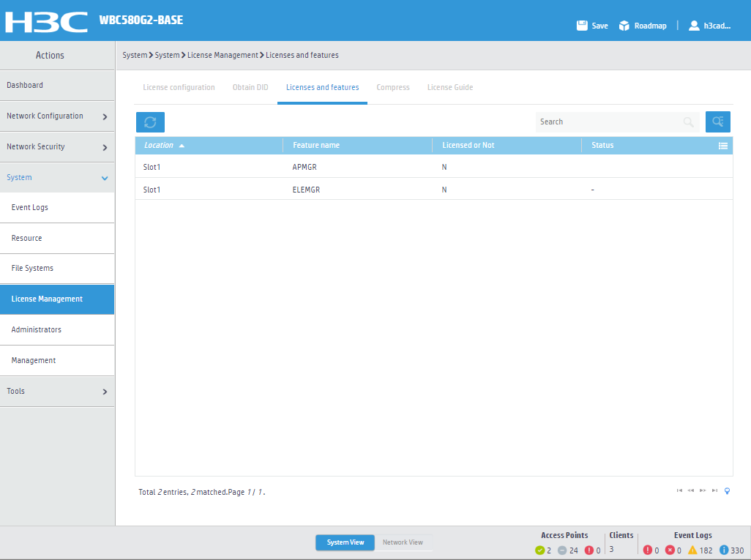Screen dimensions: 751x560
Task: Switch to Obtain DID tab
Action: [250, 87]
